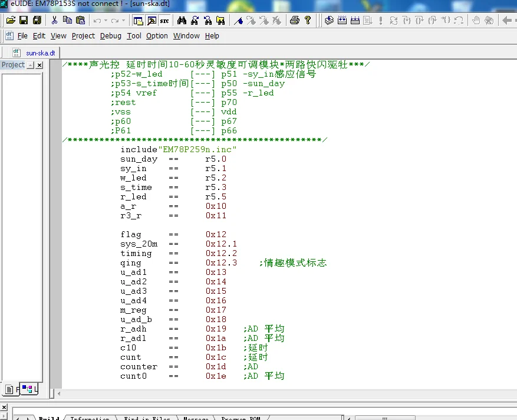Open the Project menu

pos(83,36)
